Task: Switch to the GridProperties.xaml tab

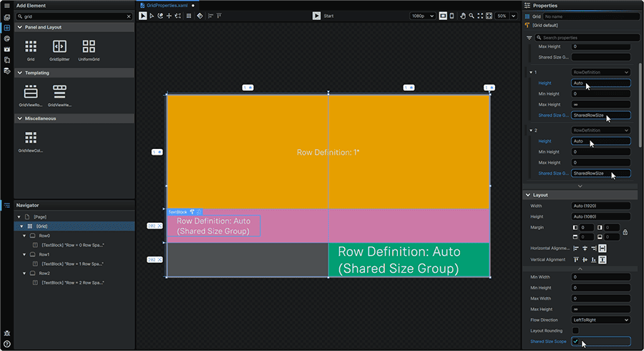Action: [x=167, y=5]
